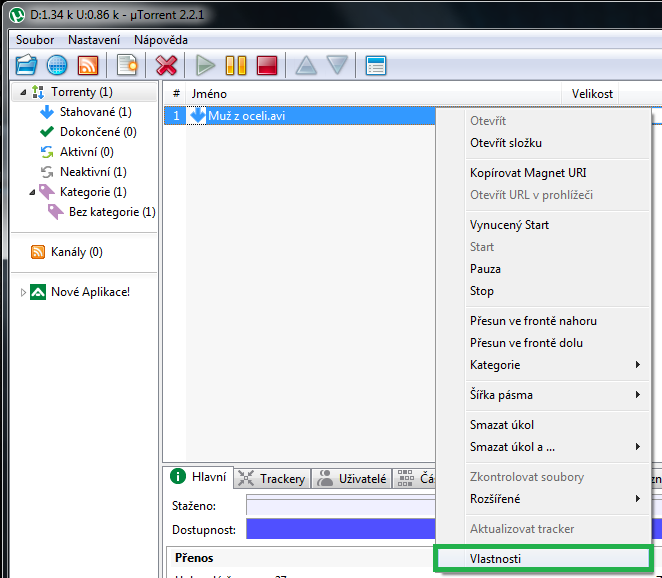Click the RSS feed toolbar icon
662x578 pixels.
click(88, 66)
